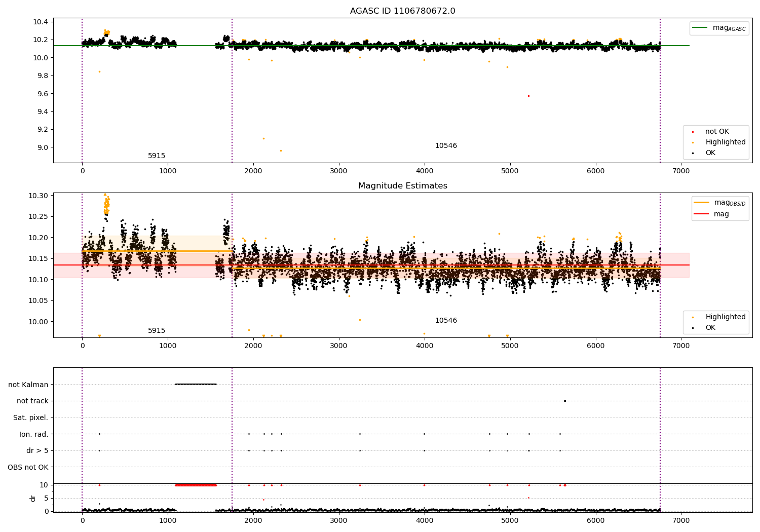Click the '10546' obsid label in top plot

pos(446,146)
